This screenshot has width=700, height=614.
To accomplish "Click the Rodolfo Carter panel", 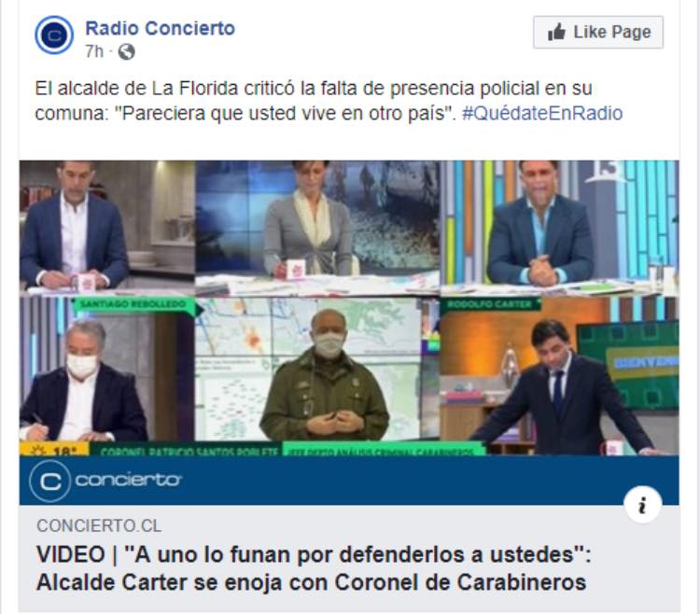I will [x=559, y=376].
